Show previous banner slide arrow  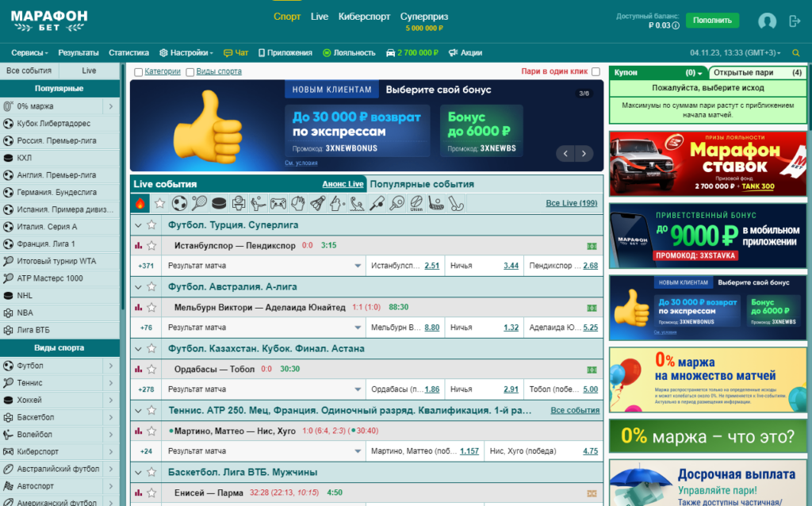click(565, 154)
